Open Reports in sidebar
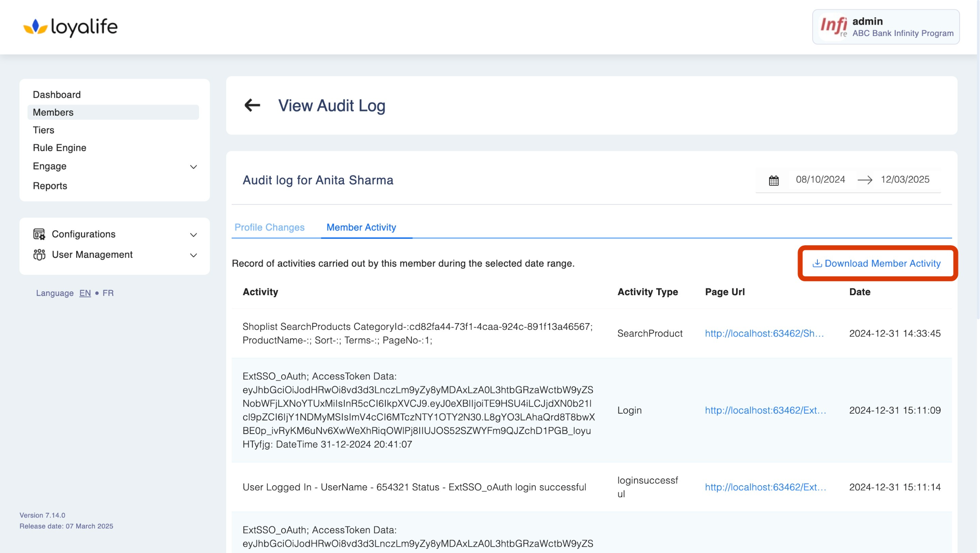 (50, 186)
